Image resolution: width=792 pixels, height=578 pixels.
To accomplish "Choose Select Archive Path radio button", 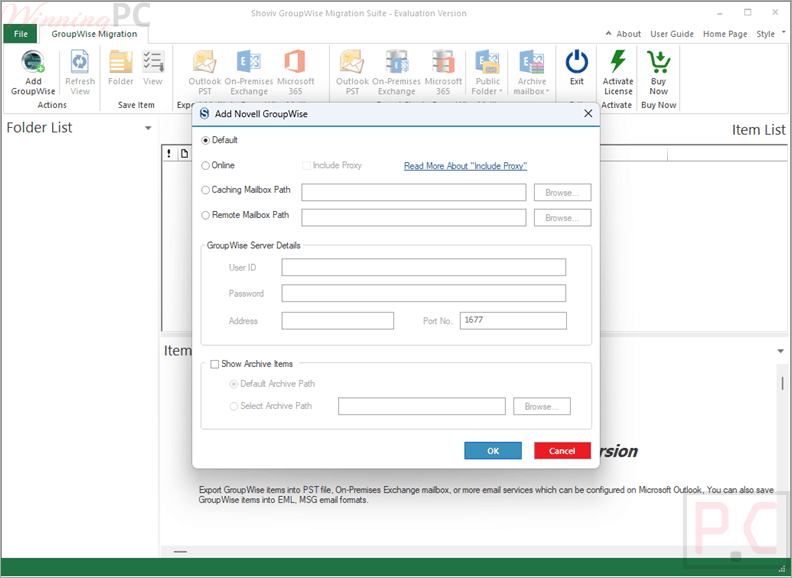I will tap(234, 406).
